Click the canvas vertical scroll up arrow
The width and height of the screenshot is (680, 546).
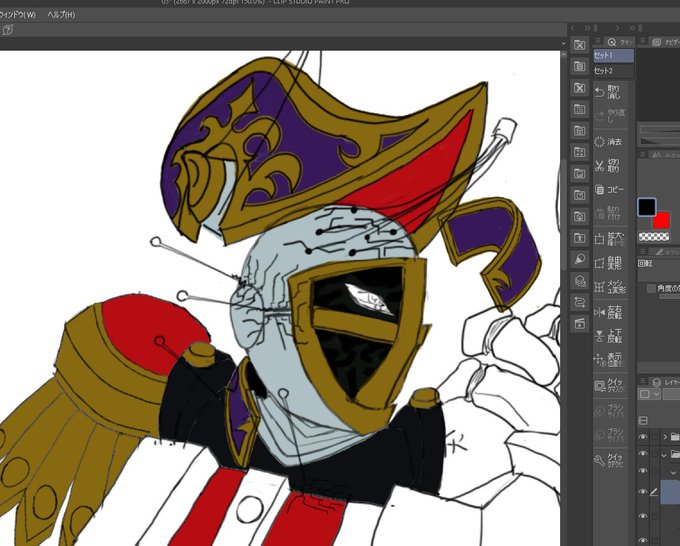point(563,55)
